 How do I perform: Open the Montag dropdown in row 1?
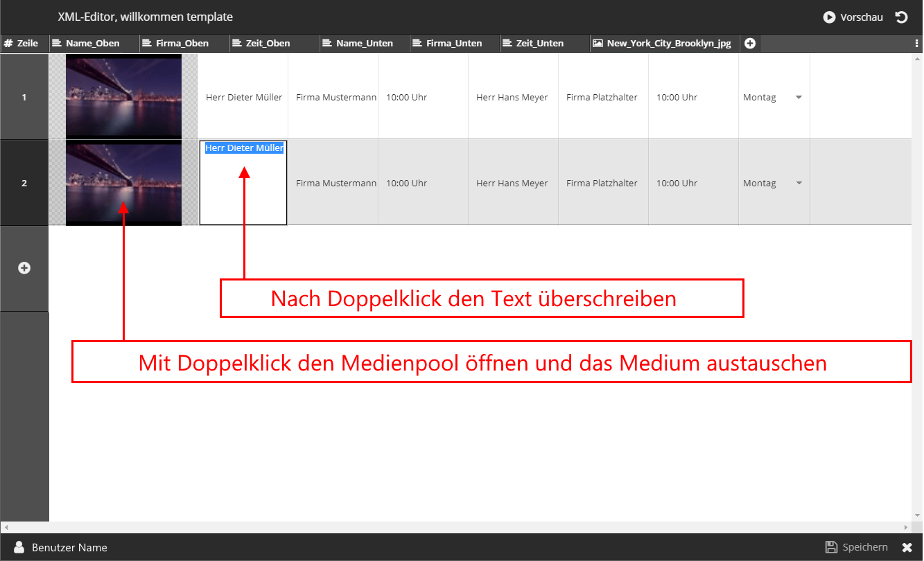coord(799,98)
